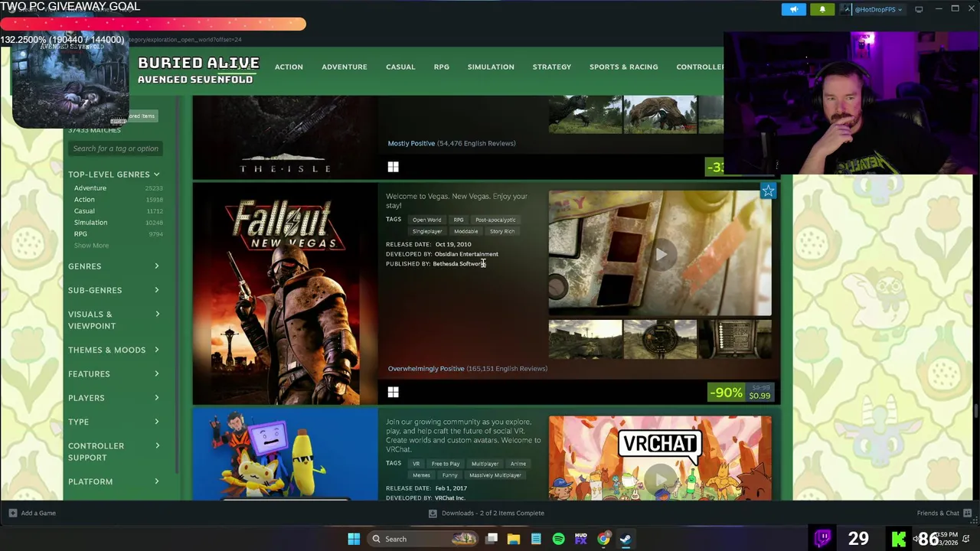Open HUD FX app on taskbar

(x=580, y=539)
